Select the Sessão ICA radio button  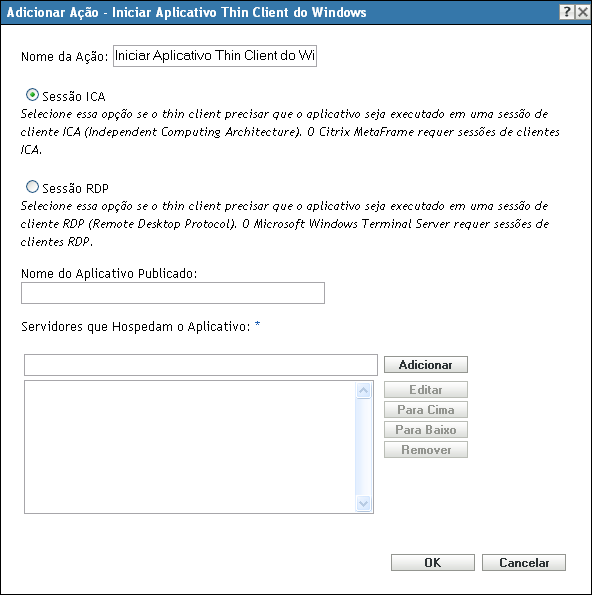pos(32,94)
